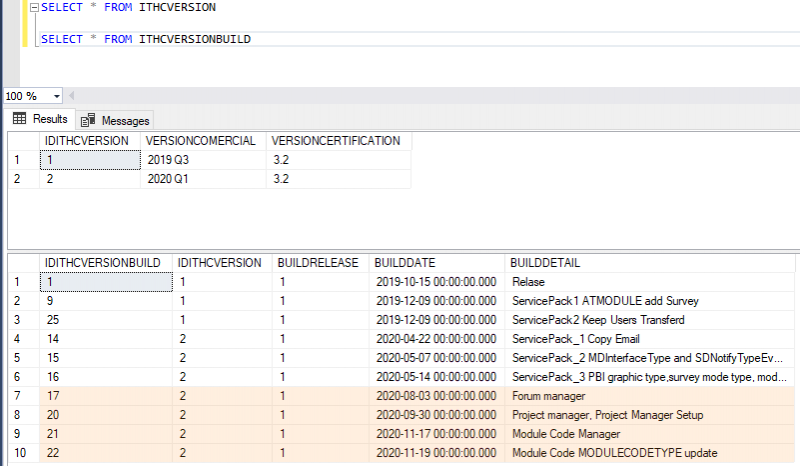
Task: Collapse the SELECT query block outline toggle
Action: point(34,8)
